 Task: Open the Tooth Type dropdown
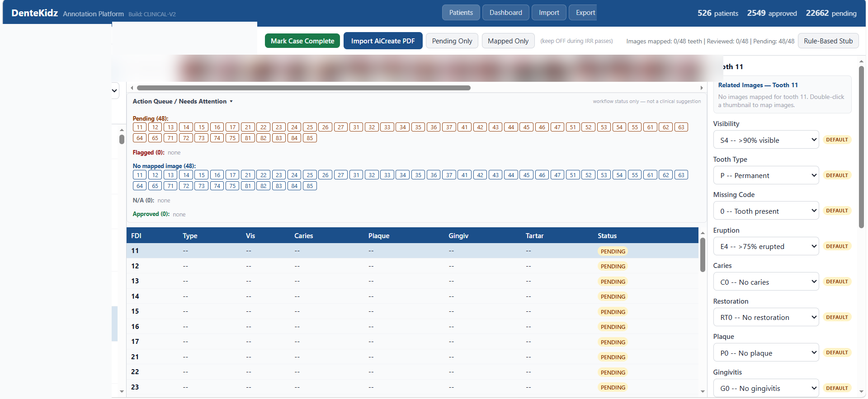point(766,175)
